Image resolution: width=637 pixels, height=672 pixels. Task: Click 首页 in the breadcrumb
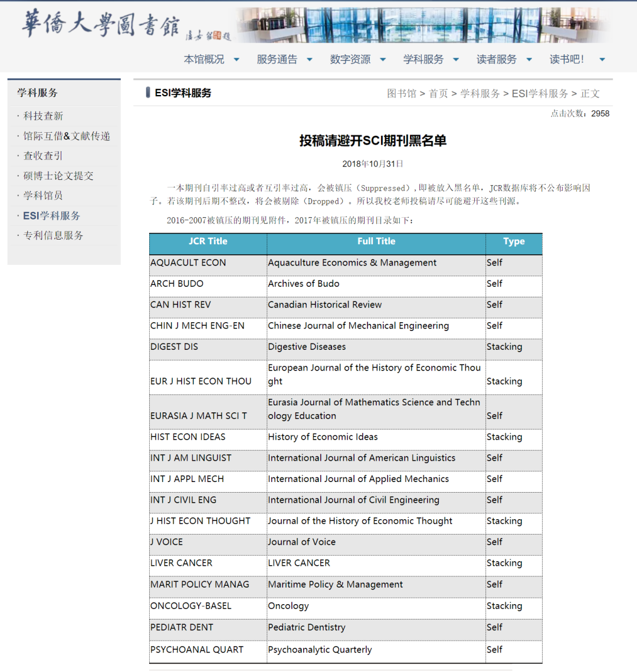click(439, 93)
